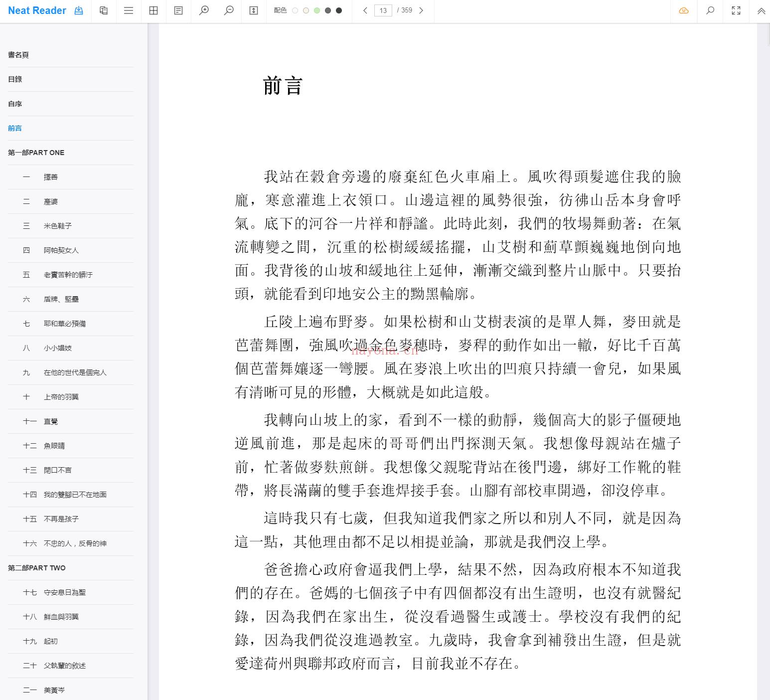770x700 pixels.
Task: Zoom in with the magnifier plus icon
Action: [204, 10]
